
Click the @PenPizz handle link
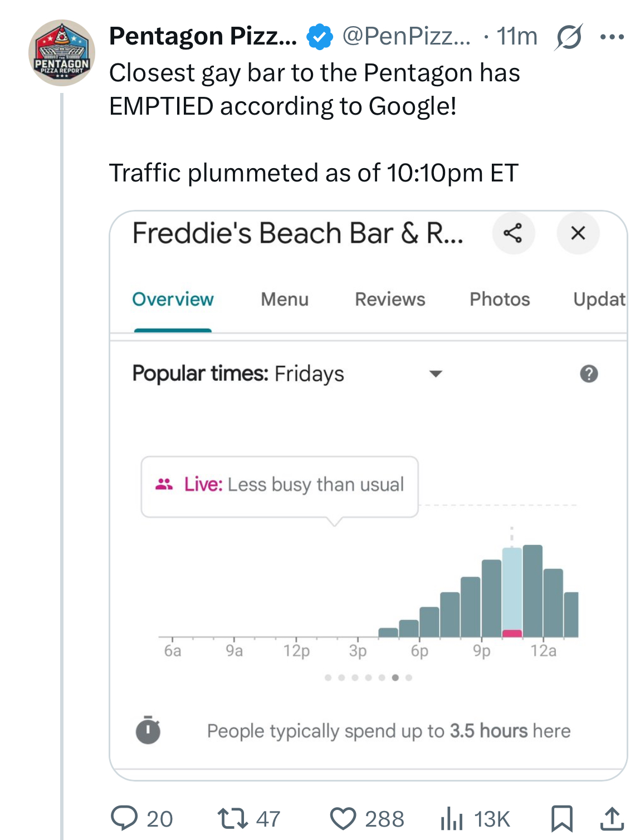pyautogui.click(x=406, y=37)
